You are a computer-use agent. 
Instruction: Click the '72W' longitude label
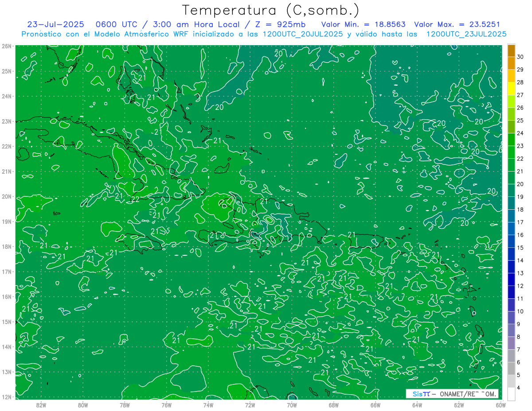click(x=250, y=405)
